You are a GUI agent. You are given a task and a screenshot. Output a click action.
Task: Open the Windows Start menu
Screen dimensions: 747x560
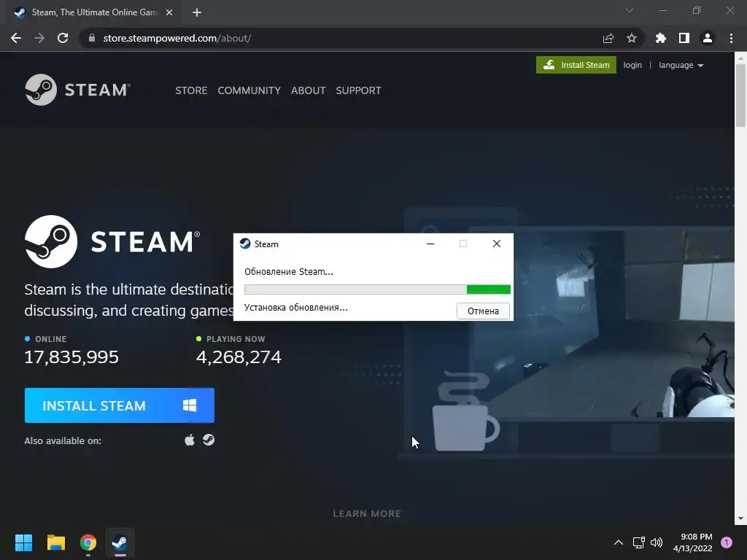point(23,542)
